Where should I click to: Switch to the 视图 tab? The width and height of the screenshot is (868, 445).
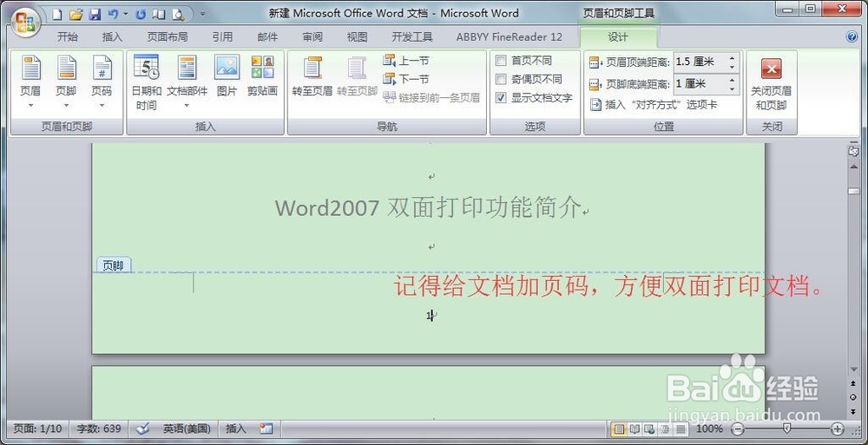(357, 37)
